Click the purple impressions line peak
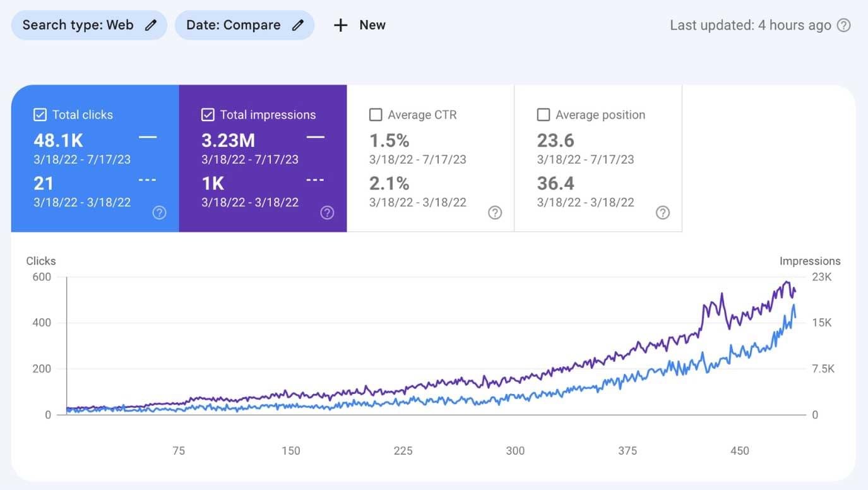The image size is (868, 490). coord(787,282)
